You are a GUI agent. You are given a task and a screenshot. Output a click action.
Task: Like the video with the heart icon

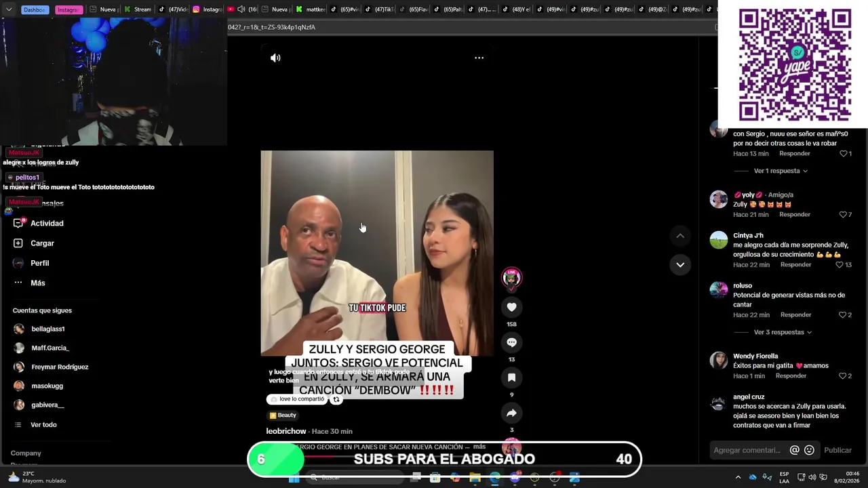click(x=511, y=307)
